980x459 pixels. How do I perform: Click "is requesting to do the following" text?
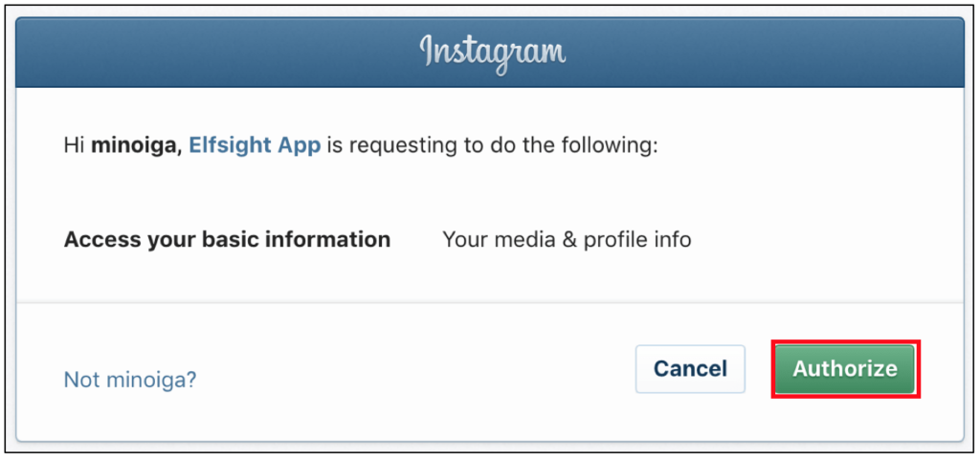492,145
